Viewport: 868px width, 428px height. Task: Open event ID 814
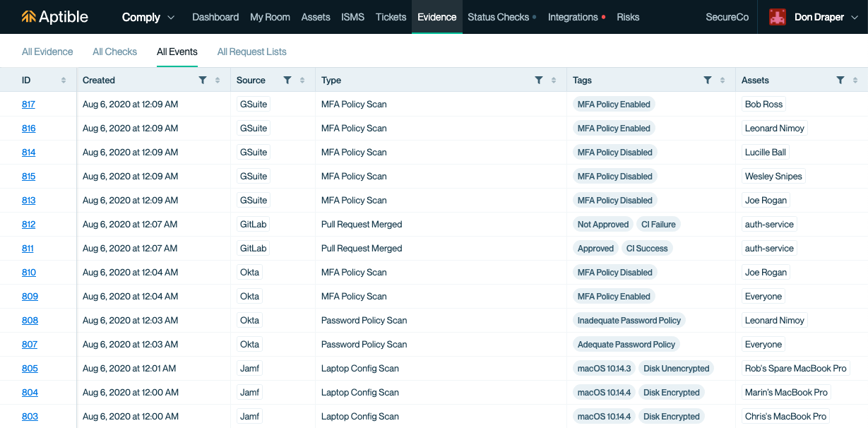coord(29,153)
